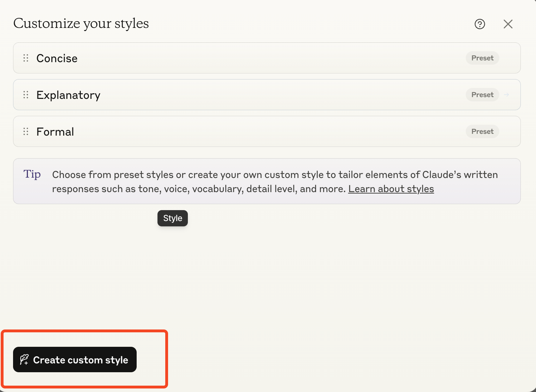Click the Preset badge on Formal
536x392 pixels.
click(x=482, y=131)
